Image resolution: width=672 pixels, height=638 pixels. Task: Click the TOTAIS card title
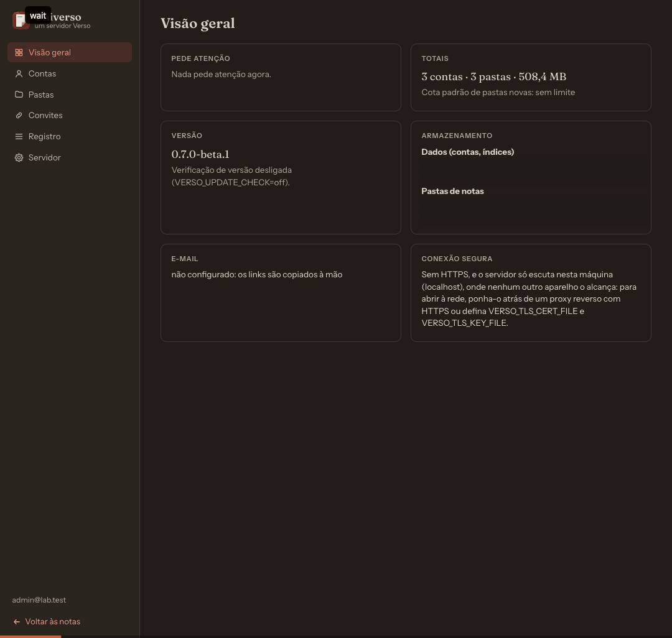[x=434, y=58]
